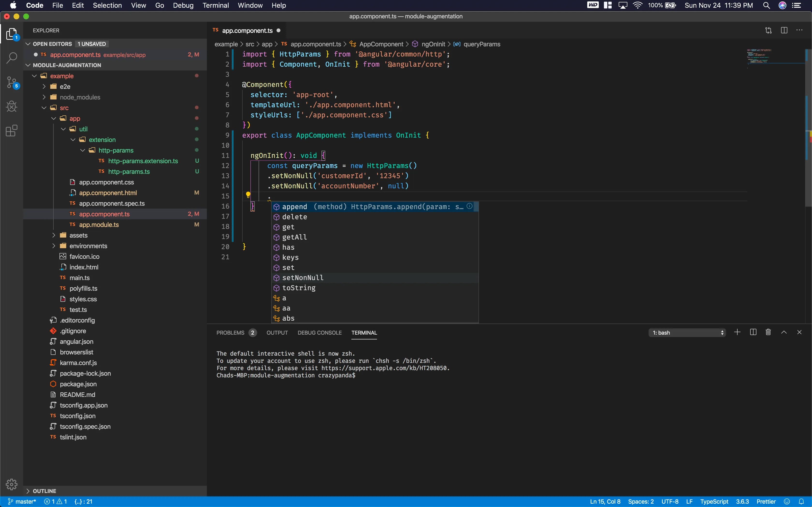Open the Extensions view icon
812x507 pixels.
(12, 131)
